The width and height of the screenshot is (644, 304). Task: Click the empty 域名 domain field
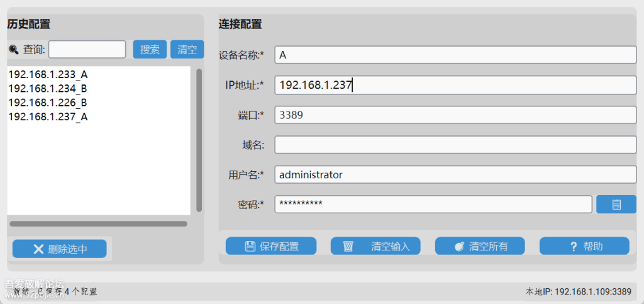click(455, 145)
